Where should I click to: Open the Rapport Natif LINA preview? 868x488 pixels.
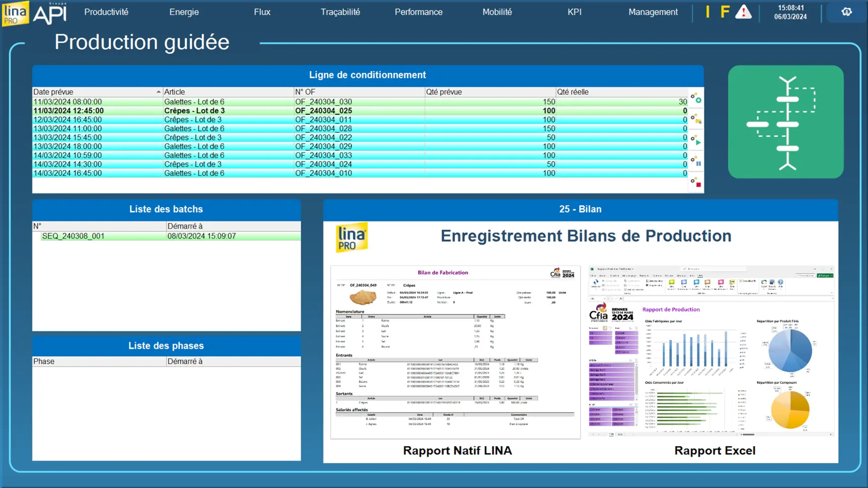point(455,352)
